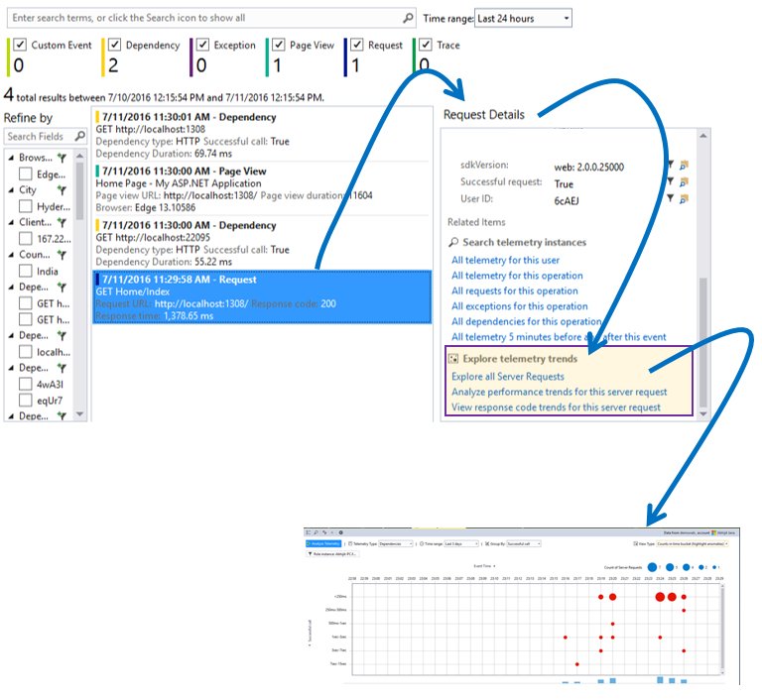
Task: Open All exceptions for this operation
Action: coord(520,306)
